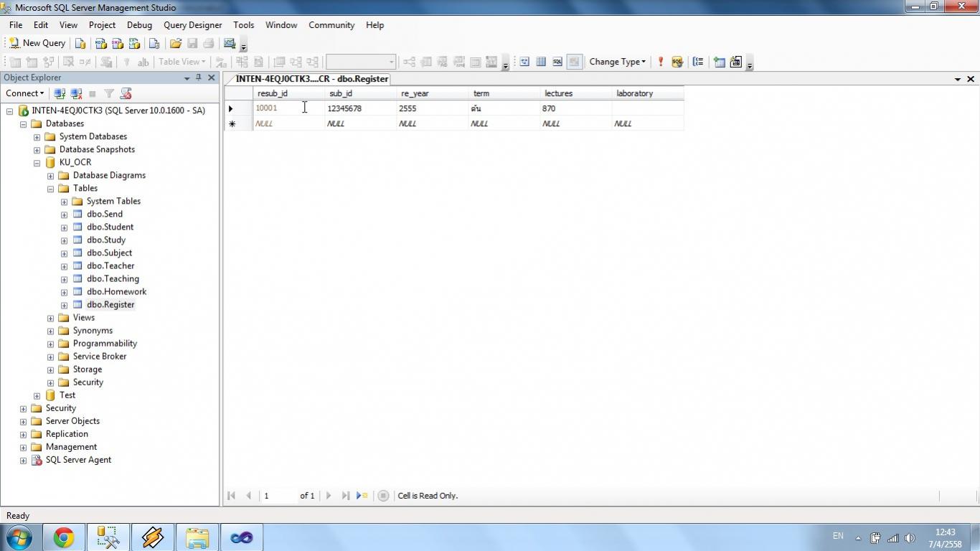The width and height of the screenshot is (980, 551).
Task: Open Google Chrome from the taskbar
Action: (64, 537)
